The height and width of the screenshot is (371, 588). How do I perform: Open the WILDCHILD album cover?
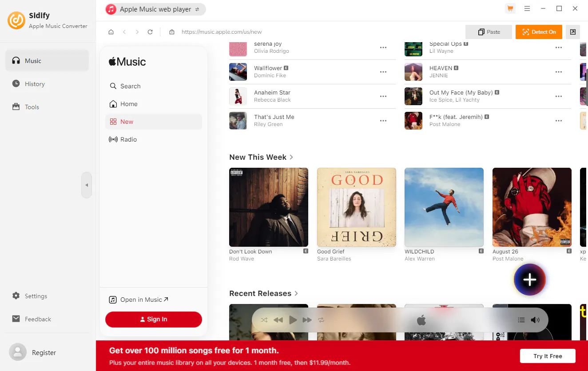444,207
